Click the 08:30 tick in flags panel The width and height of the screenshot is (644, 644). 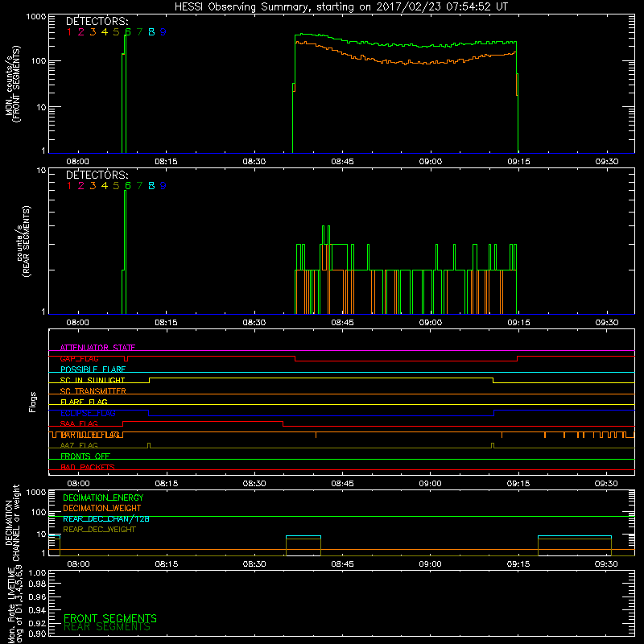(x=254, y=484)
